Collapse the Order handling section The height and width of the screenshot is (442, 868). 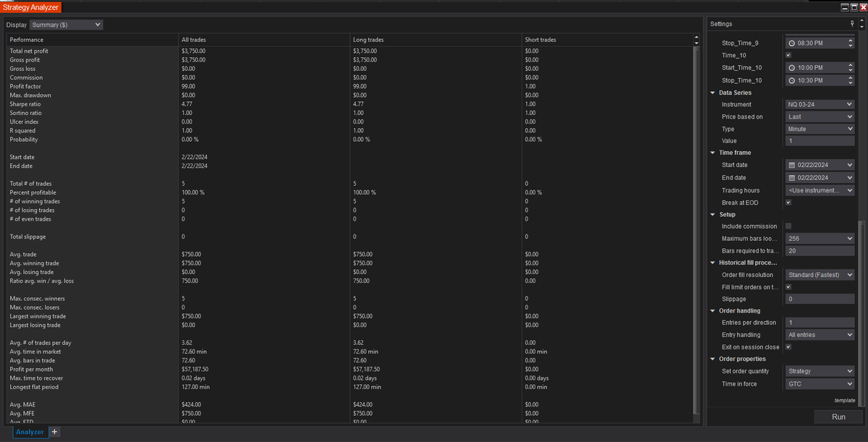point(712,311)
